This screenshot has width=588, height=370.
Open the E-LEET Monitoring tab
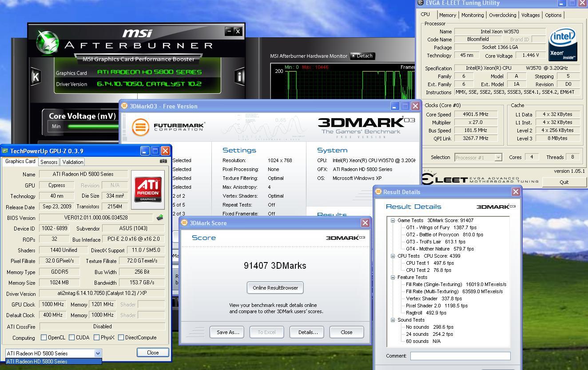[473, 15]
